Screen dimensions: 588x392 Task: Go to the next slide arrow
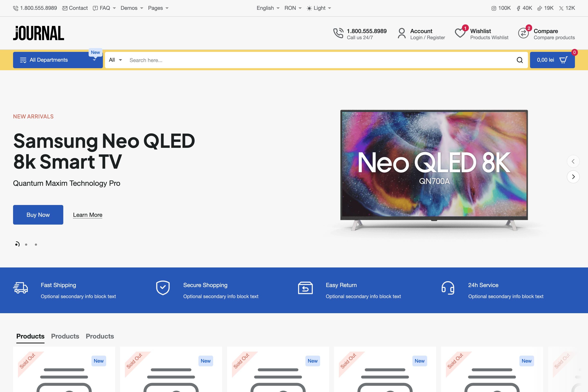pyautogui.click(x=573, y=177)
